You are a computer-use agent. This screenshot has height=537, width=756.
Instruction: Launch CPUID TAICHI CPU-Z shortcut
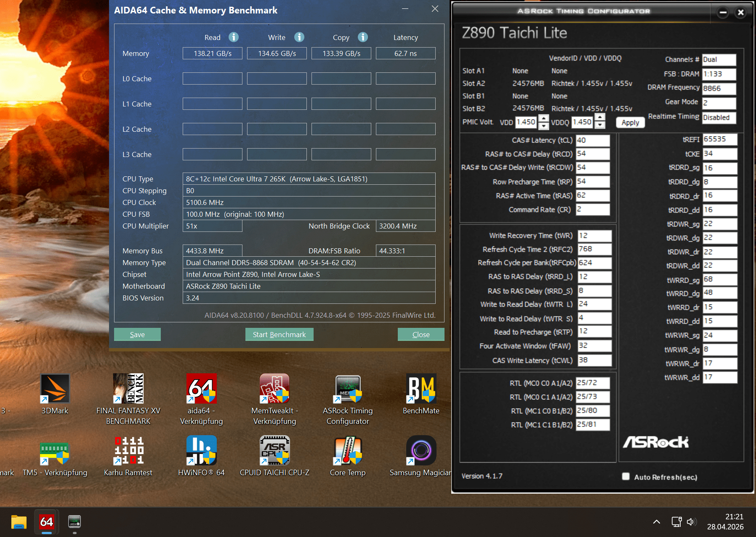pos(274,456)
